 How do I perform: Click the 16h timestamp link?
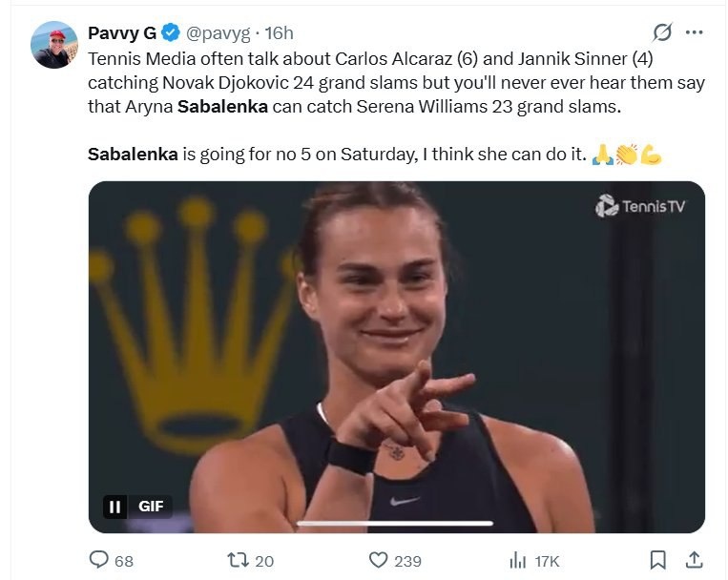279,33
